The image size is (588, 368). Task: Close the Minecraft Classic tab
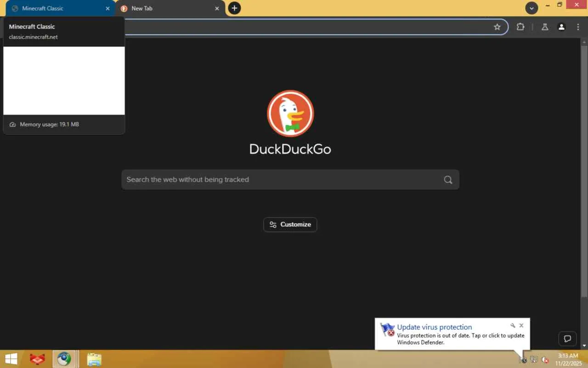click(x=107, y=8)
